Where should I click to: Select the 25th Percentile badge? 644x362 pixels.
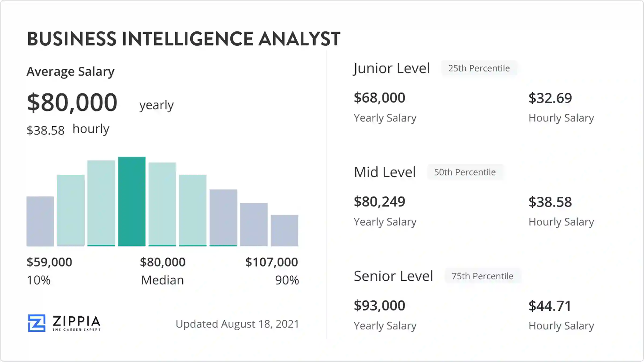pyautogui.click(x=479, y=68)
